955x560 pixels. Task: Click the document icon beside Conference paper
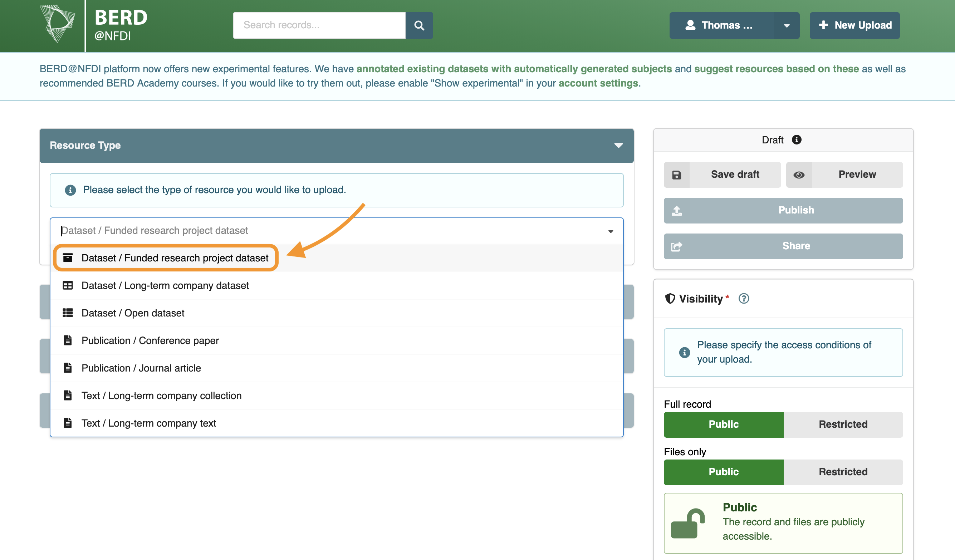[68, 341]
